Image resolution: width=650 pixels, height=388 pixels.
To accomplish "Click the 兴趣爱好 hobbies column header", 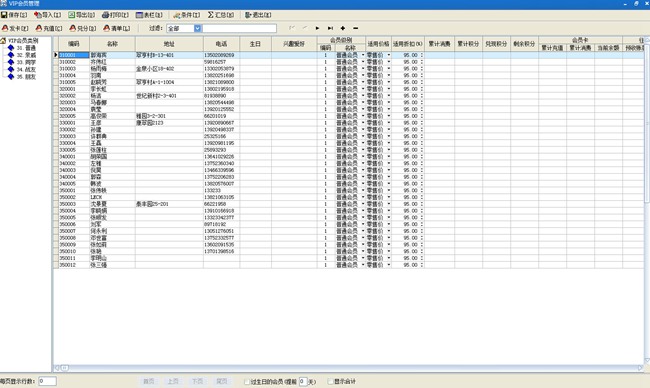I will [x=294, y=44].
